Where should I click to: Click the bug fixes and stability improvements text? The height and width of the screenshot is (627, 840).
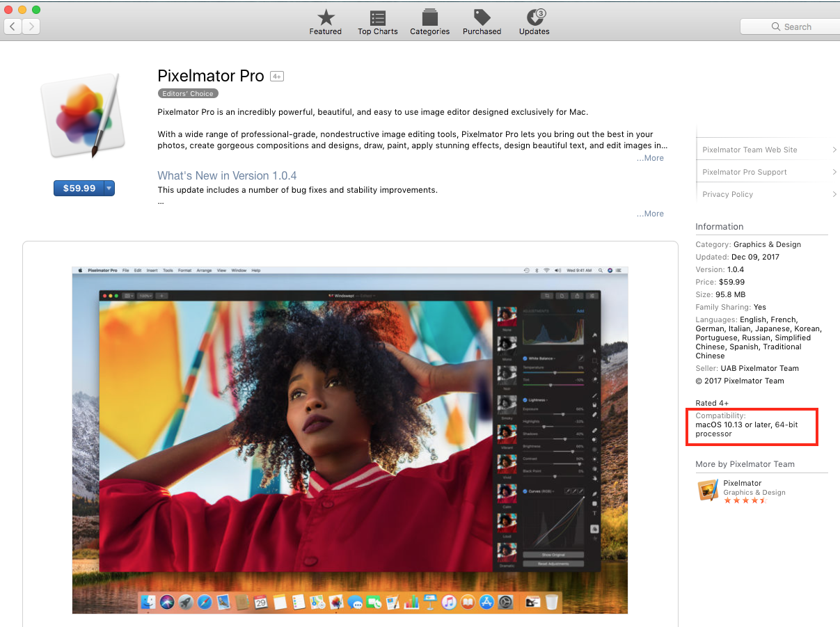point(297,190)
